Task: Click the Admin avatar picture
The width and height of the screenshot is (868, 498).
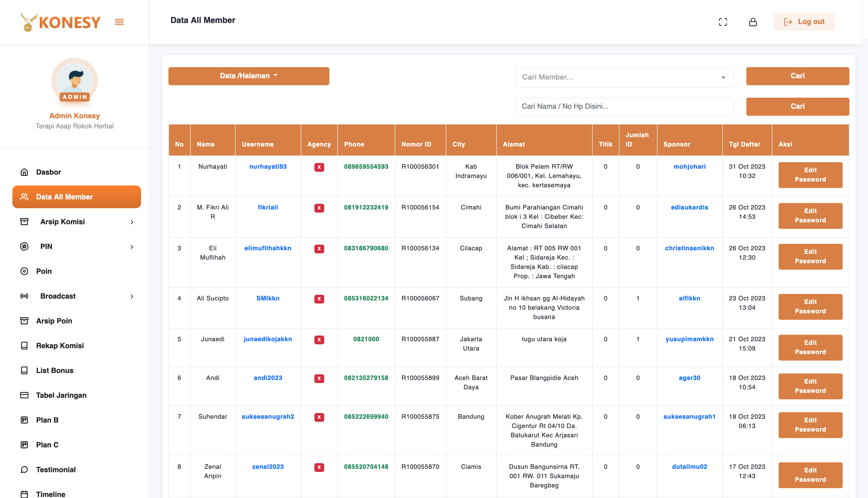Action: click(75, 81)
